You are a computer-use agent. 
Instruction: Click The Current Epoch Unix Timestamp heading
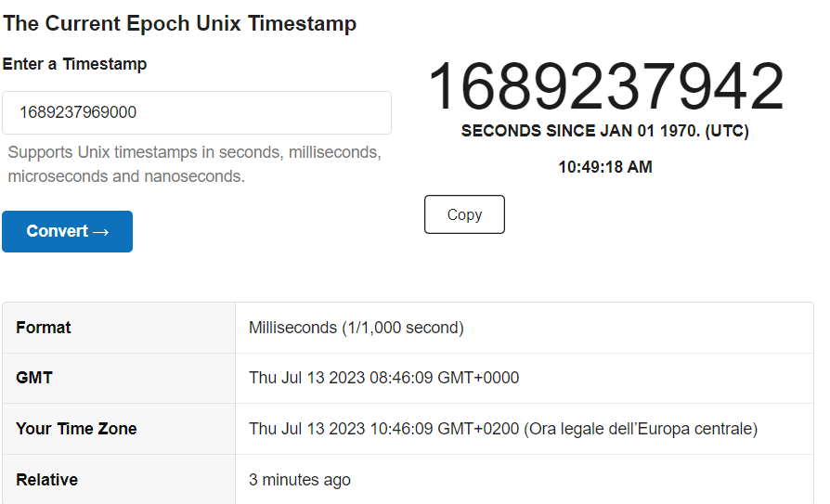click(180, 24)
